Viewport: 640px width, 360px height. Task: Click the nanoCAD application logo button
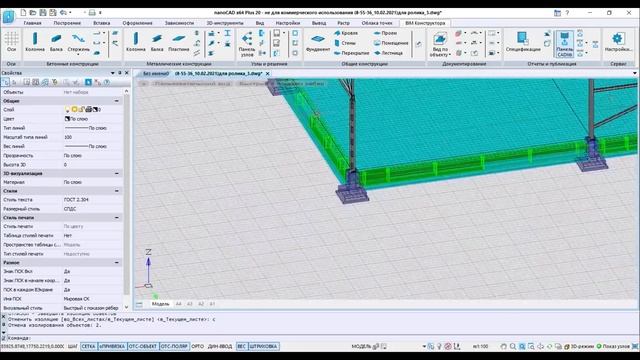point(8,16)
